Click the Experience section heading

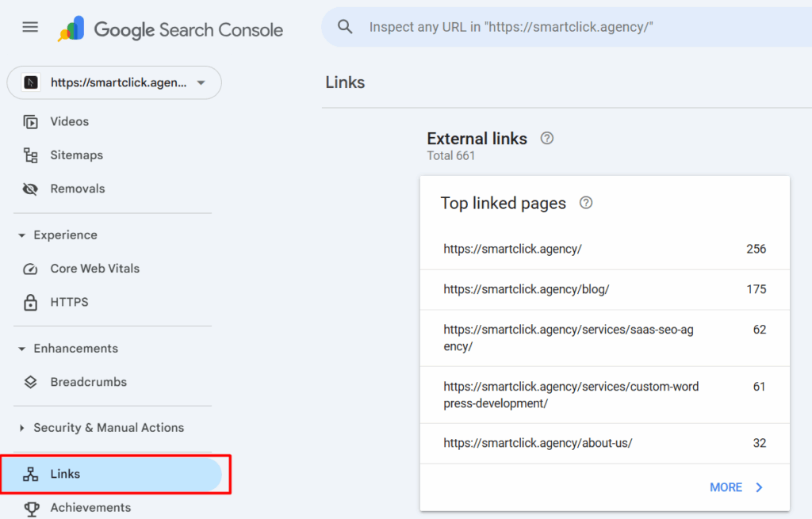click(x=65, y=235)
